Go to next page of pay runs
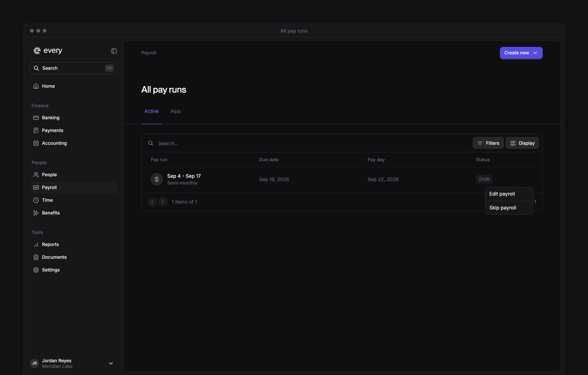 pyautogui.click(x=163, y=202)
